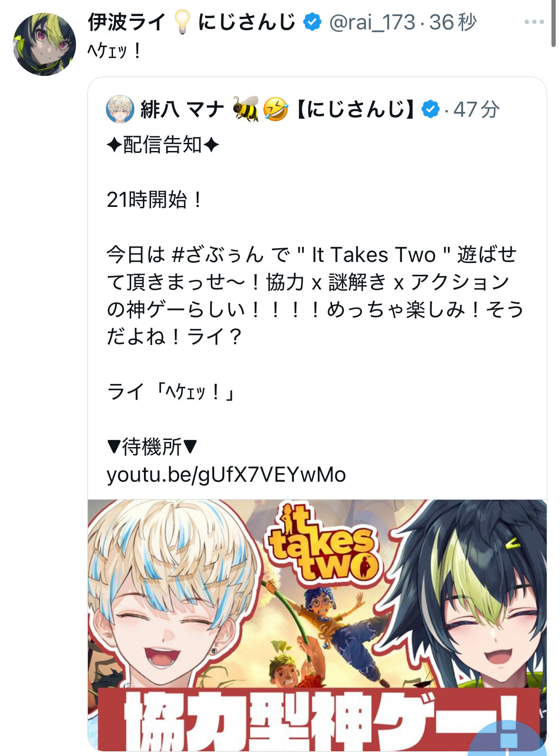Tap the blue floating compose button
The width and height of the screenshot is (560, 756).
click(x=508, y=738)
